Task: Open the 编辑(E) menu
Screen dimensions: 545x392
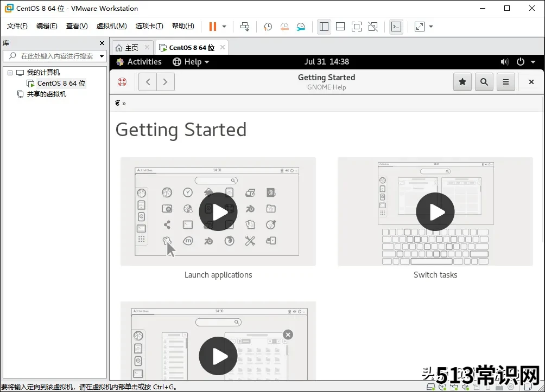Action: point(47,26)
